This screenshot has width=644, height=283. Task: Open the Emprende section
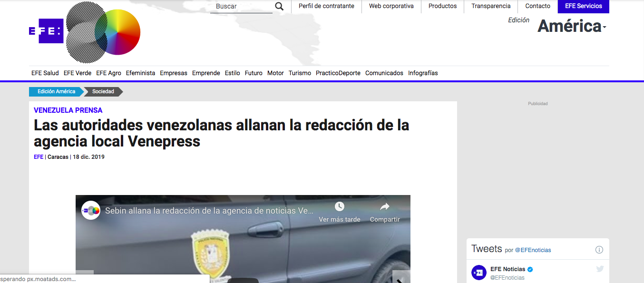pos(206,73)
